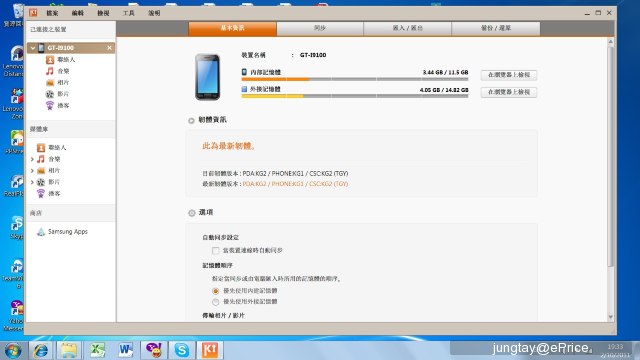Open the library music note icon
Viewport: 640px width, 360px height.
[41, 159]
